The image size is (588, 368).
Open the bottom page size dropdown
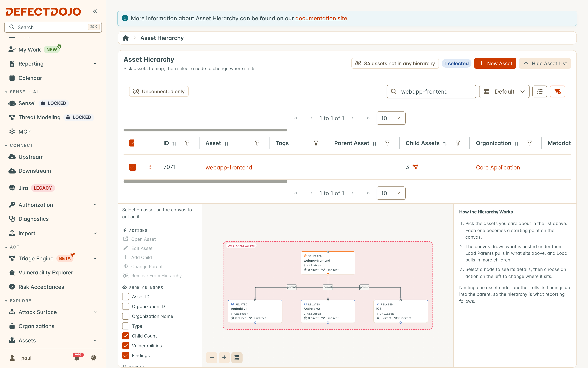point(391,193)
